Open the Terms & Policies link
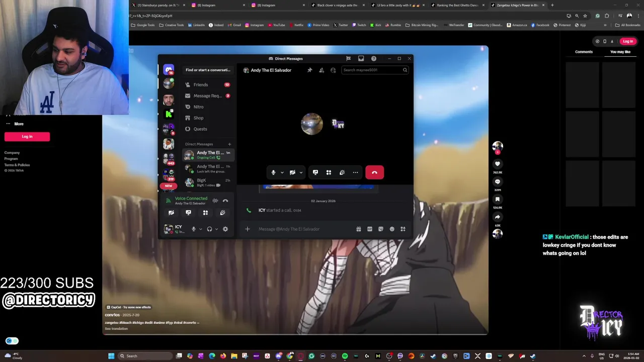The width and height of the screenshot is (644, 362). (x=17, y=165)
